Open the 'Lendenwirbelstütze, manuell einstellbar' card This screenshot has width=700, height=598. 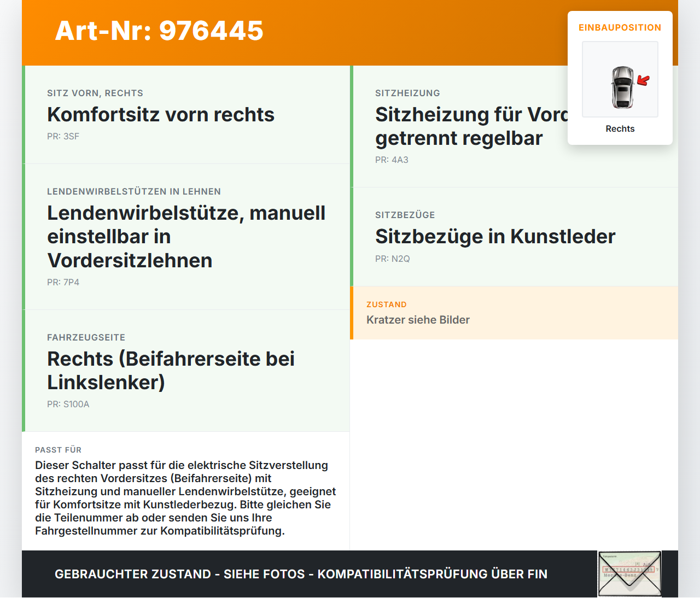(x=186, y=236)
